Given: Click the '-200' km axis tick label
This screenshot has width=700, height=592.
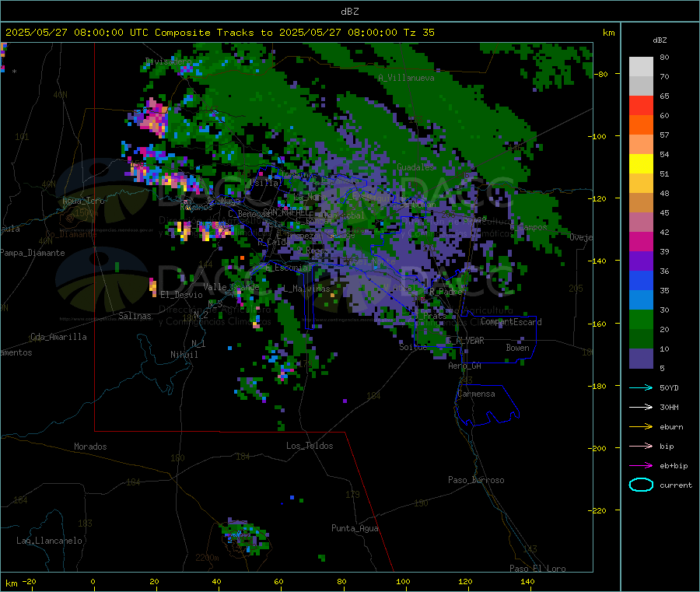Looking at the screenshot, I should [597, 448].
